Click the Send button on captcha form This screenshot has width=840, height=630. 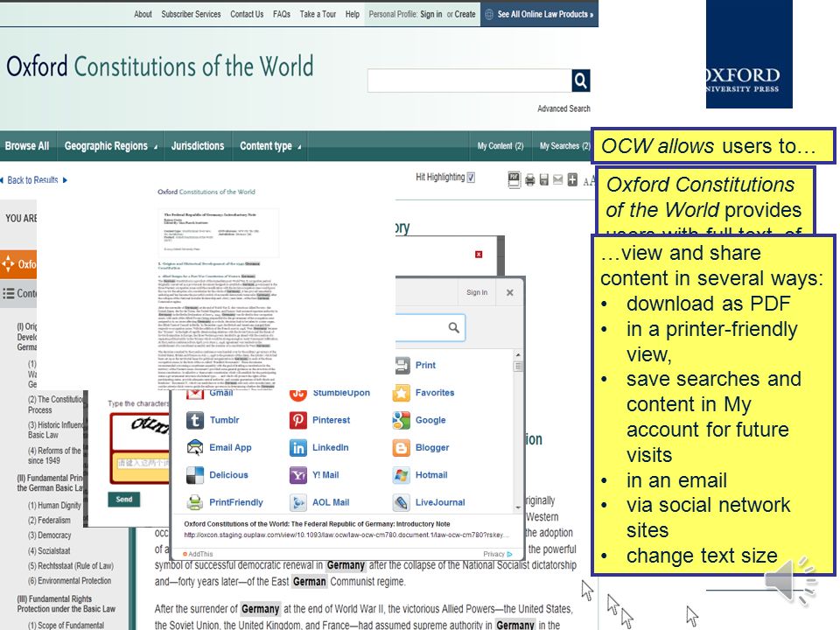pos(123,500)
